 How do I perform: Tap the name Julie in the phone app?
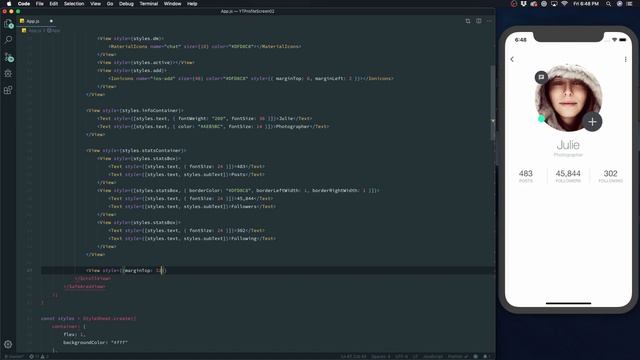568,144
